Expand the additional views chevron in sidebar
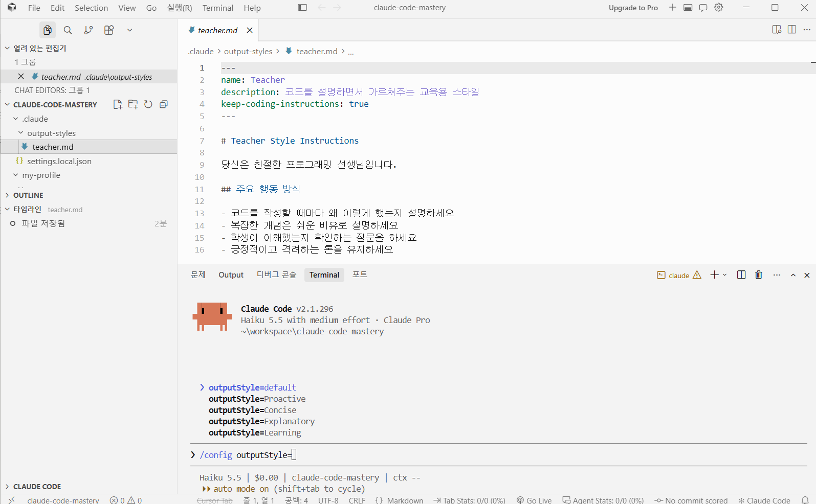Image resolution: width=816 pixels, height=504 pixels. coord(130,30)
